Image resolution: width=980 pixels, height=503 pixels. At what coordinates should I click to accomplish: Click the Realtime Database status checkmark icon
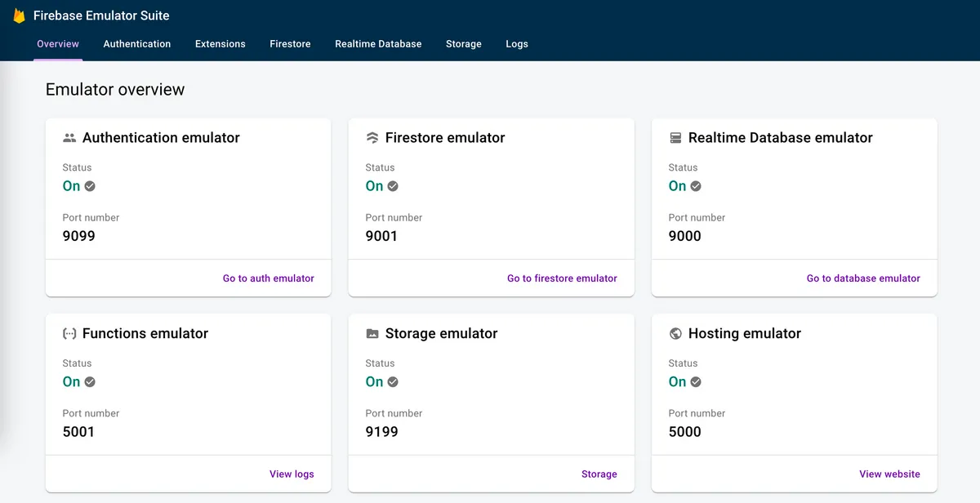pyautogui.click(x=696, y=186)
